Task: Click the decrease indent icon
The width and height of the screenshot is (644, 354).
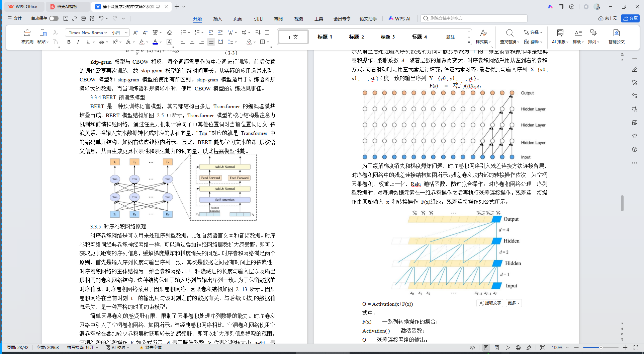Action: pos(211,32)
